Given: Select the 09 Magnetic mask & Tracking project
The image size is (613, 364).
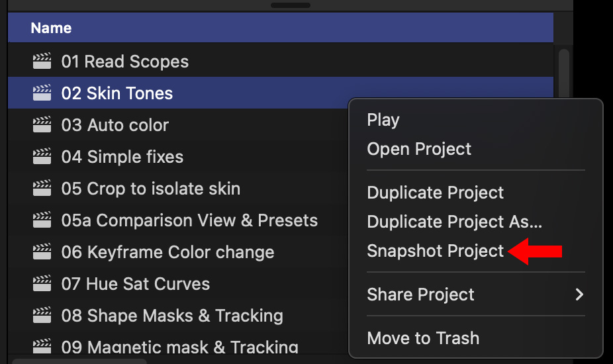Looking at the screenshot, I should (179, 347).
